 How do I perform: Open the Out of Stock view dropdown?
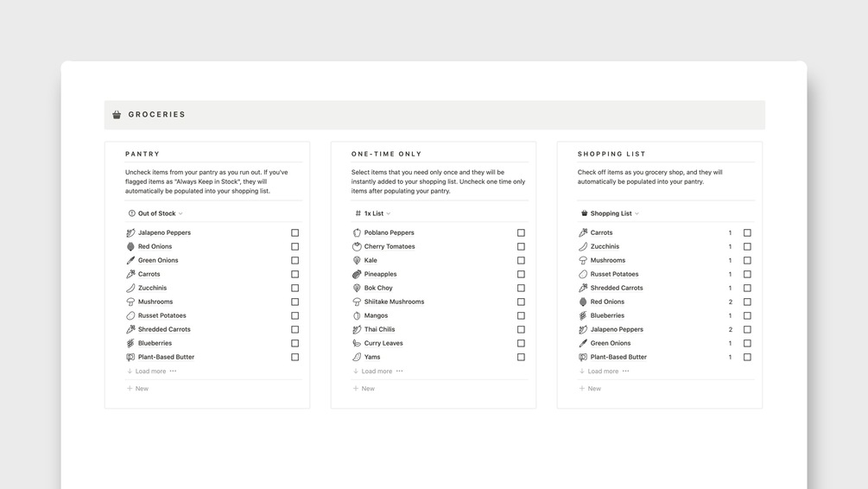pos(156,213)
